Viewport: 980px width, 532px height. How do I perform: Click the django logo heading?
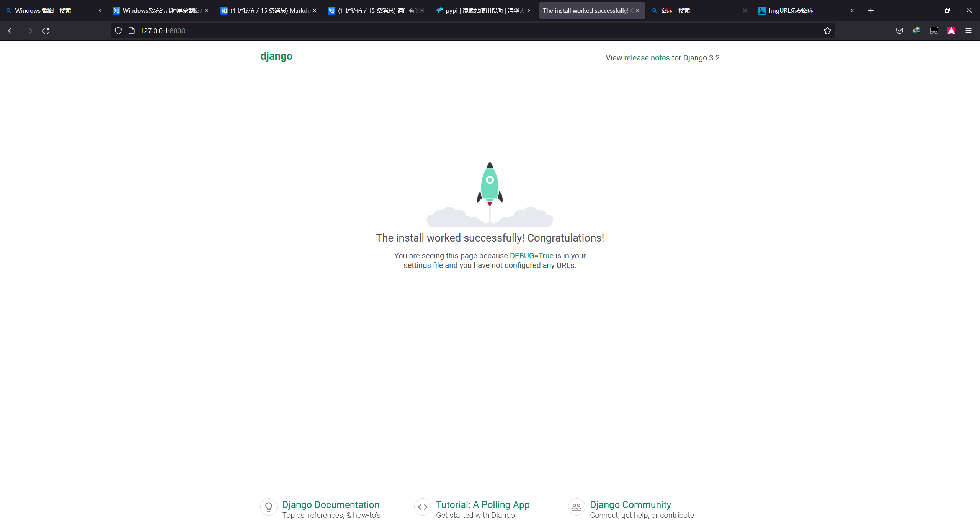tap(276, 56)
